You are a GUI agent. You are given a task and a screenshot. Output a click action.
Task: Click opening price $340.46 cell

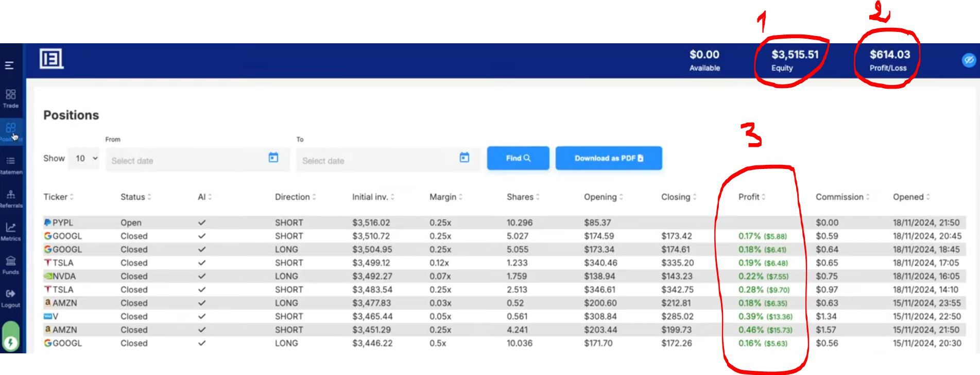pyautogui.click(x=600, y=263)
